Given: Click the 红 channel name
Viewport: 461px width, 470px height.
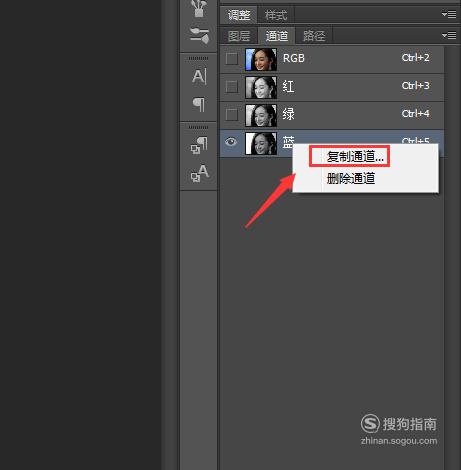Looking at the screenshot, I should point(288,87).
